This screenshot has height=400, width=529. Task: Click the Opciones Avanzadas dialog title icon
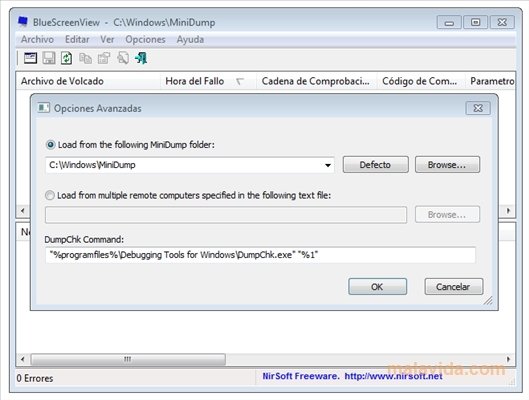click(x=44, y=108)
